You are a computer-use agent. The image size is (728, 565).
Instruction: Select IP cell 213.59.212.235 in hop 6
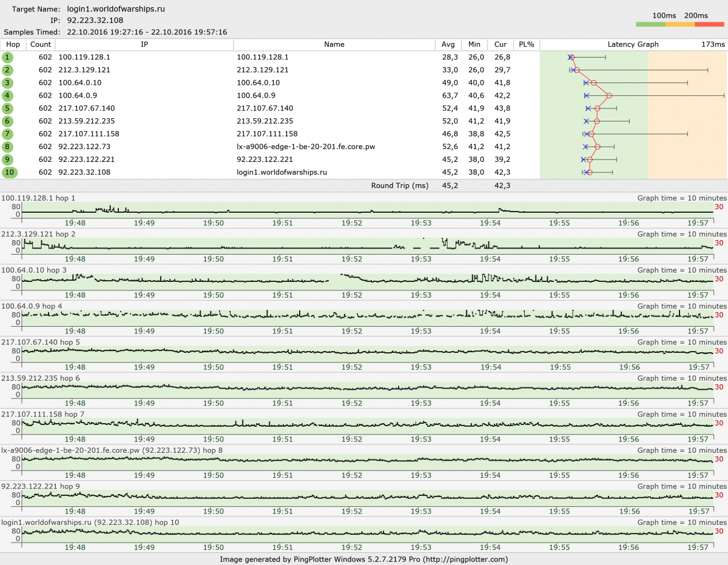87,121
